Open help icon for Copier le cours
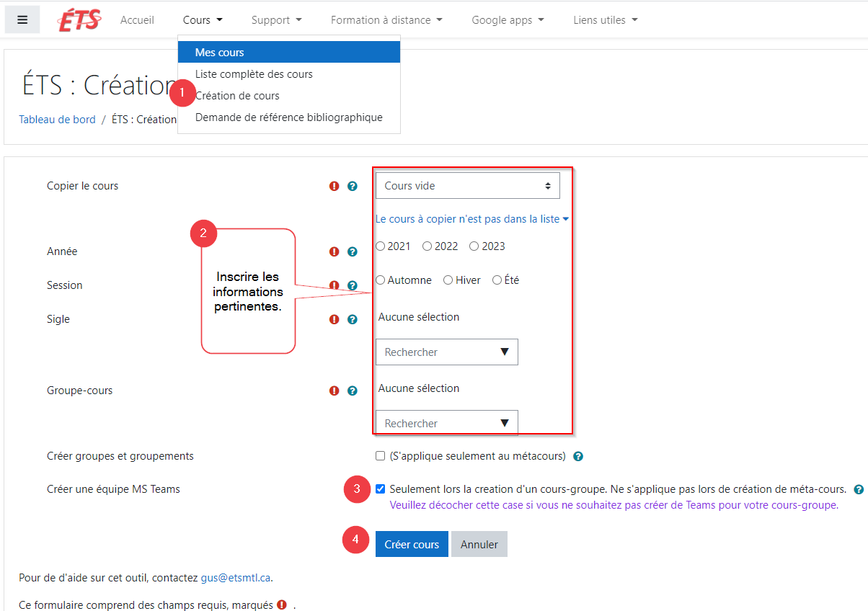The image size is (868, 611). pos(353,186)
